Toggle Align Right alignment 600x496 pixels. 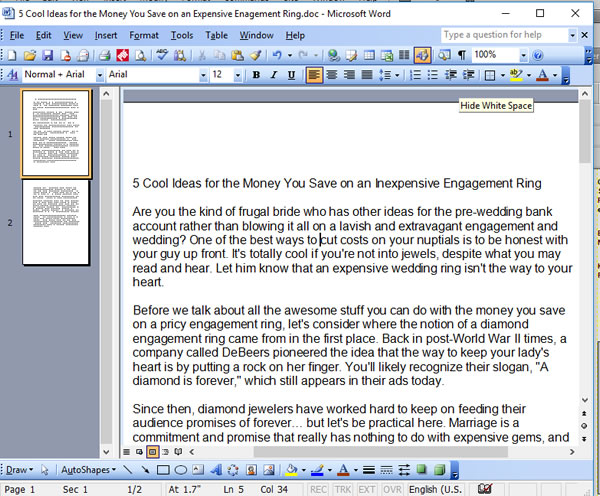349,75
